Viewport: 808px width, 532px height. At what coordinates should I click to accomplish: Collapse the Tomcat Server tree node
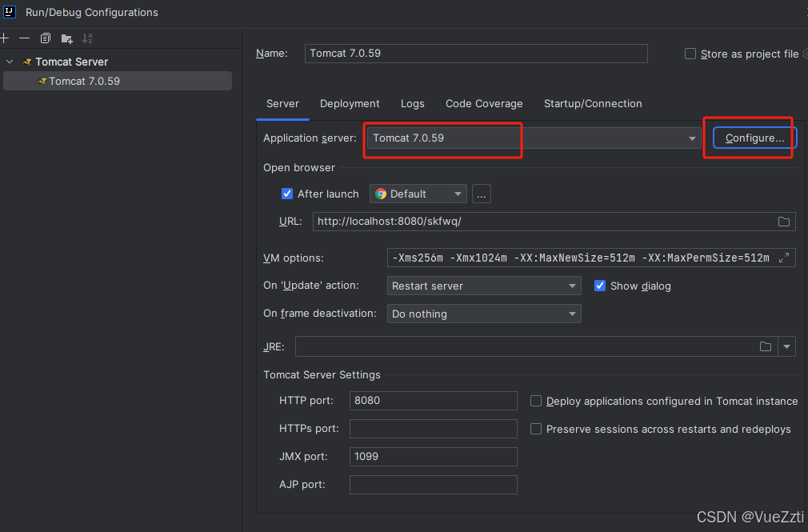10,62
